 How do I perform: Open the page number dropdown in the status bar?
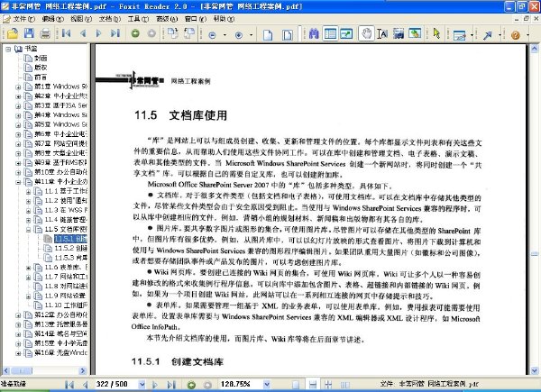[142, 384]
